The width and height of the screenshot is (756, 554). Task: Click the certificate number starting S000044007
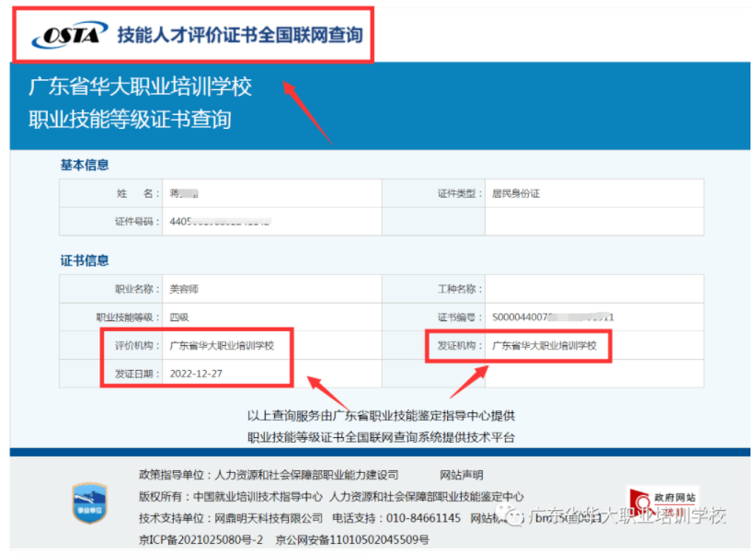tap(553, 317)
